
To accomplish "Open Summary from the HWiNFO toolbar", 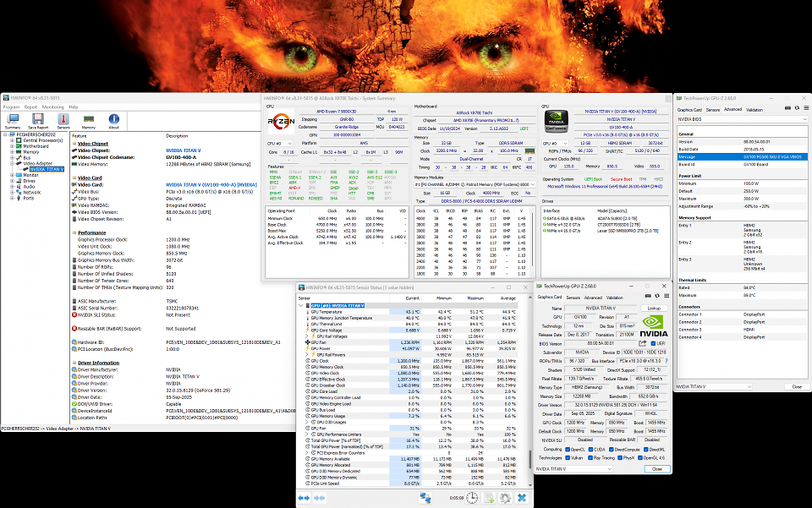I will tap(13, 122).
